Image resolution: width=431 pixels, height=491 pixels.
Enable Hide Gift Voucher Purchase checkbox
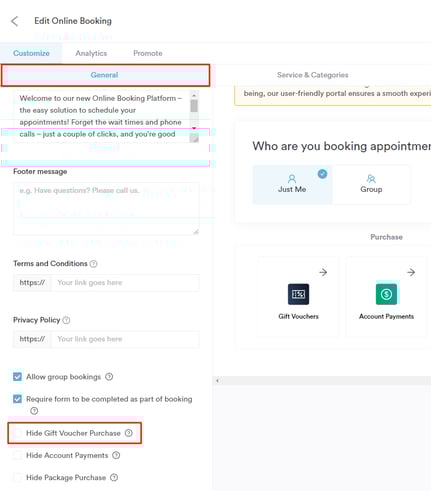pos(17,433)
